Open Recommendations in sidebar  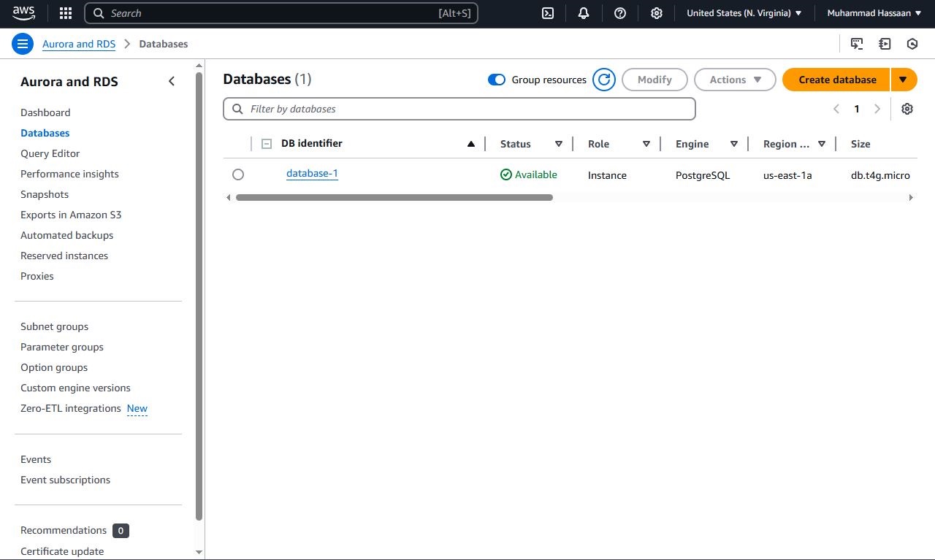pyautogui.click(x=64, y=530)
